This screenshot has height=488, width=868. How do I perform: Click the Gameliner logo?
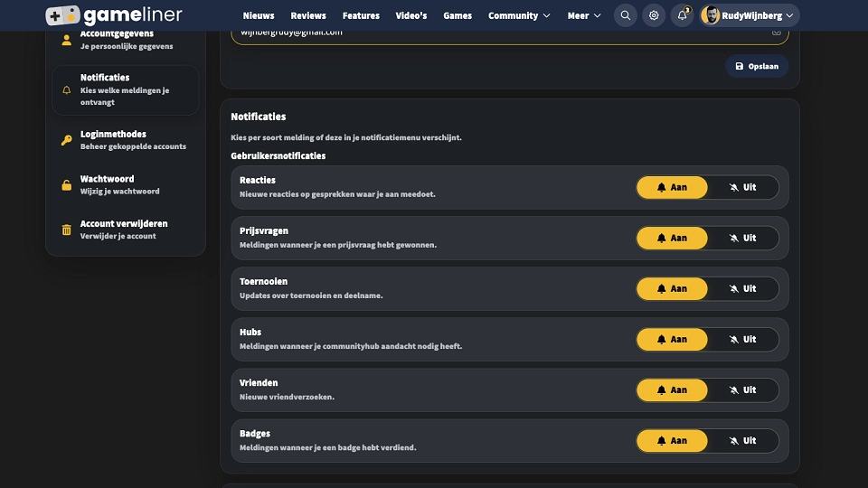coord(114,15)
